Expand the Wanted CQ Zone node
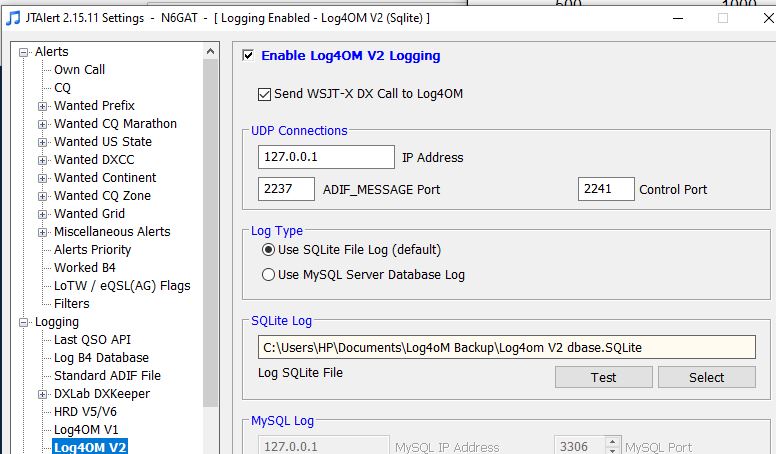Viewport: 776px width, 454px height. (43, 196)
